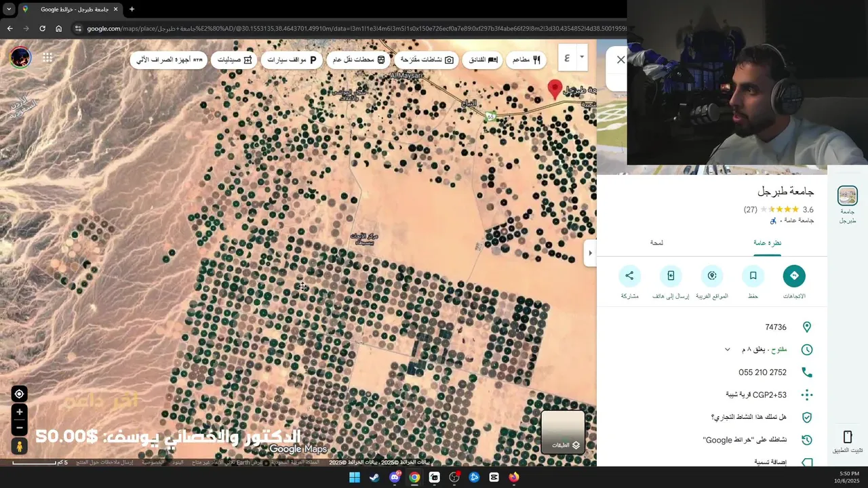Open Steam from the taskbar

[x=374, y=477]
